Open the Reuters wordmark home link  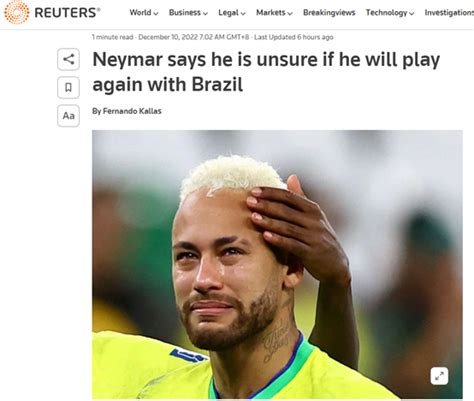[x=67, y=13]
